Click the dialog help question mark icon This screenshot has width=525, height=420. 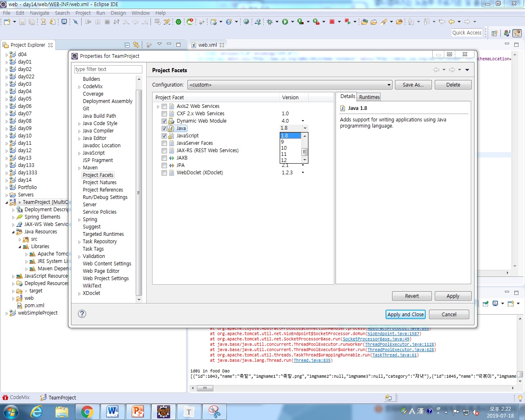pyautogui.click(x=82, y=314)
